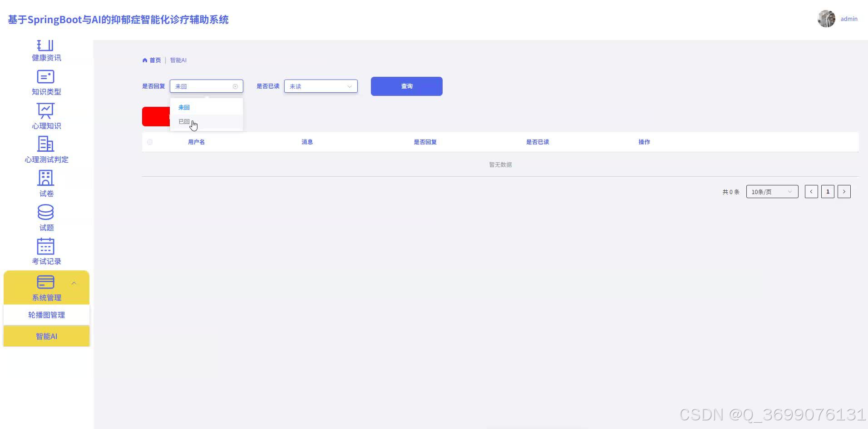Click the 知识类型 icon in sidebar
The image size is (868, 429).
click(45, 76)
